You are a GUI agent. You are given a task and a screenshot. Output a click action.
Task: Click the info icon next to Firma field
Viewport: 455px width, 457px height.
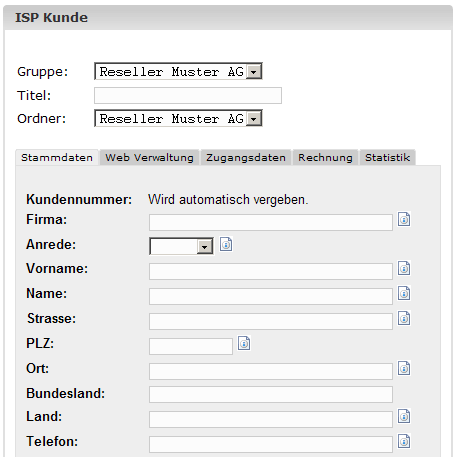[x=404, y=219]
